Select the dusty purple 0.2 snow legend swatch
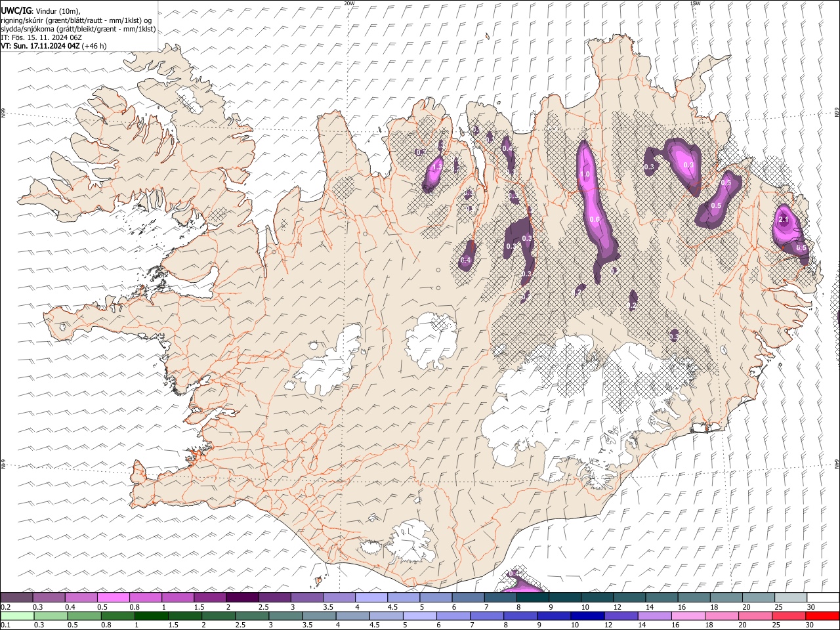840x630 pixels. (x=16, y=597)
